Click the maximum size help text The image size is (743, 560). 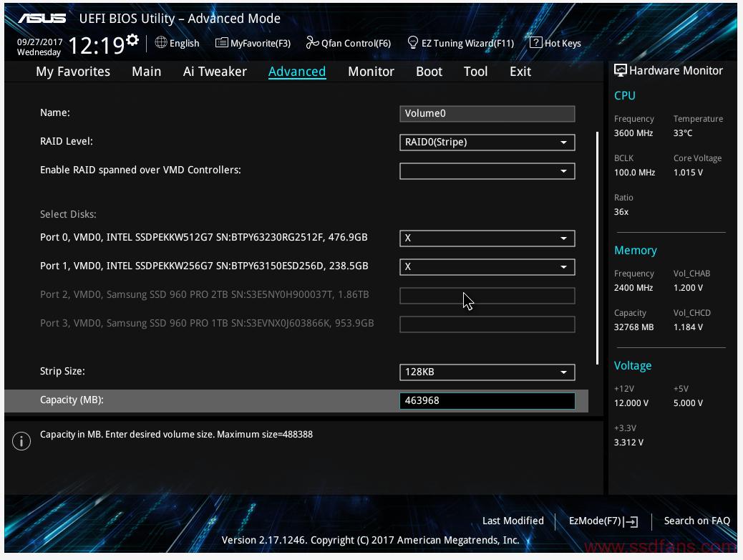(x=176, y=435)
